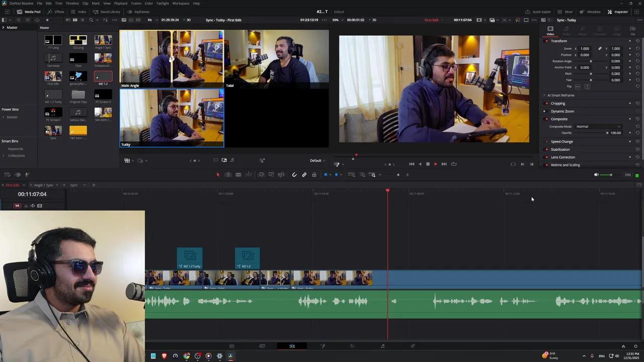644x362 pixels.
Task: Open the Timeline menu
Action: (x=72, y=4)
